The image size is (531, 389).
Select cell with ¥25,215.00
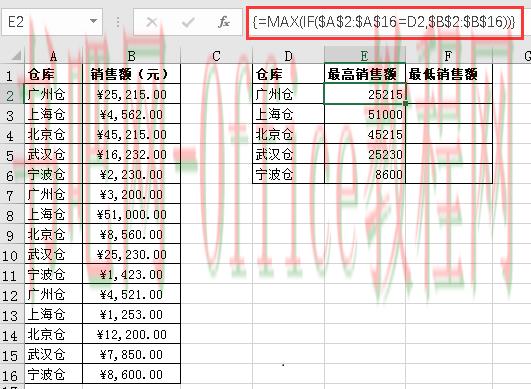131,94
